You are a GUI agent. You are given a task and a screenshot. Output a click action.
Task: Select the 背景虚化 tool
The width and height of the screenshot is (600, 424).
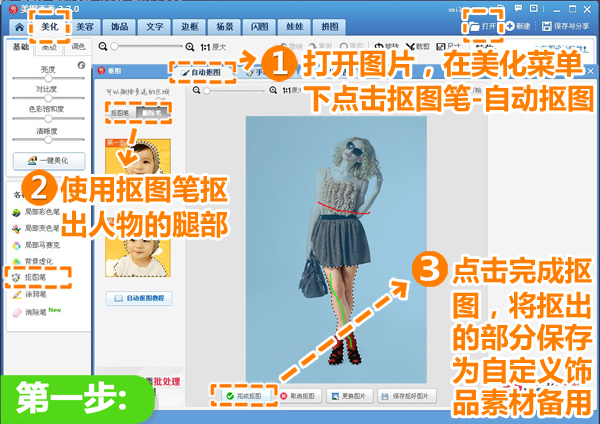(33, 261)
